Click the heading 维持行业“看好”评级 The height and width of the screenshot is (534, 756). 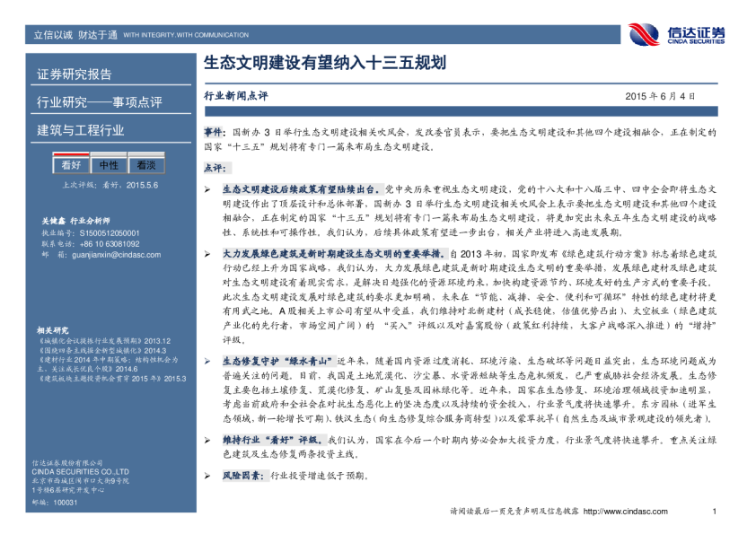pyautogui.click(x=273, y=440)
